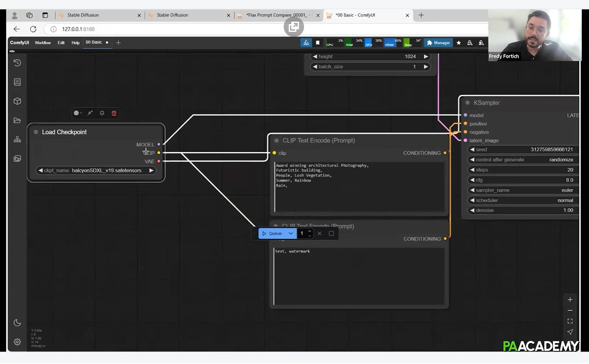
Task: Fit view using the canvas frame icon
Action: point(570,321)
